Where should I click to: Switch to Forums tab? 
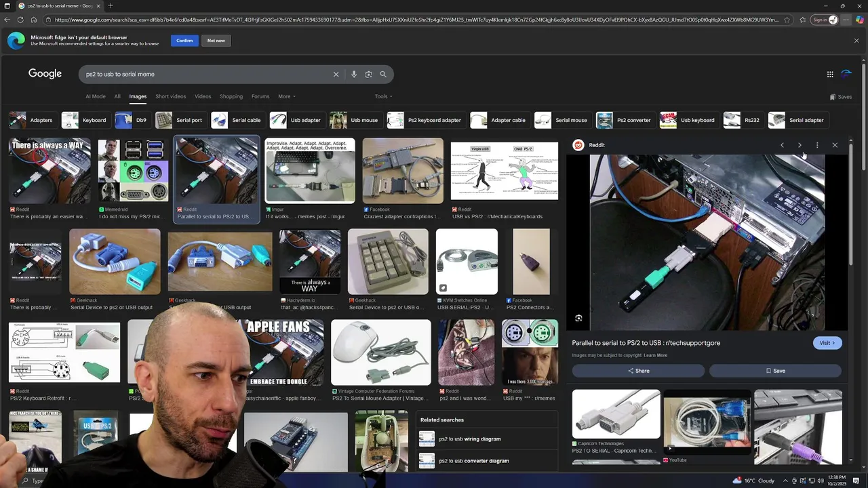260,96
